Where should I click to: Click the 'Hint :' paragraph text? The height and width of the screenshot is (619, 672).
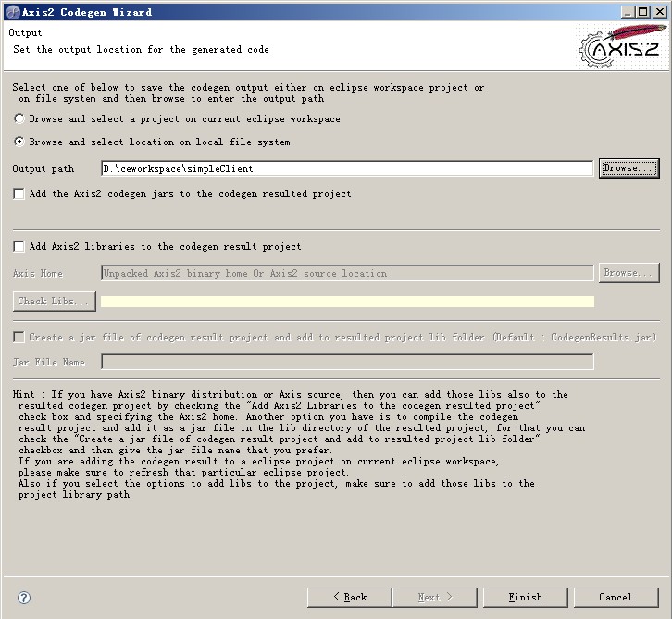coord(299,444)
